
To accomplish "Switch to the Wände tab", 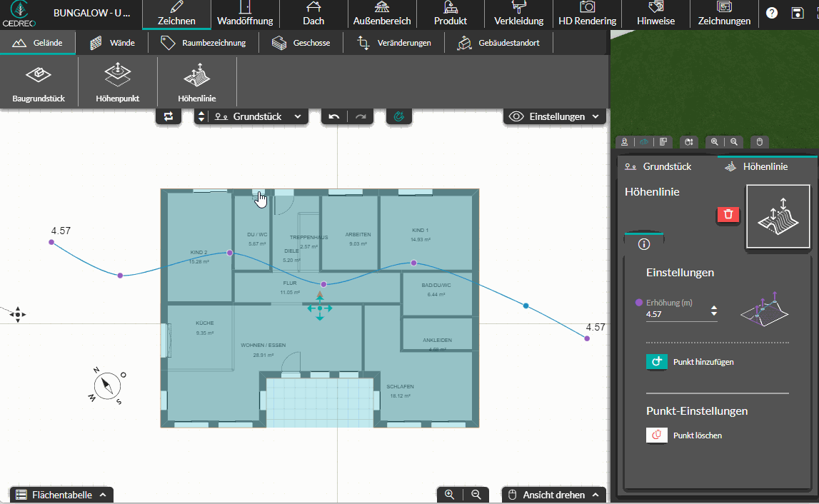I will pos(112,43).
